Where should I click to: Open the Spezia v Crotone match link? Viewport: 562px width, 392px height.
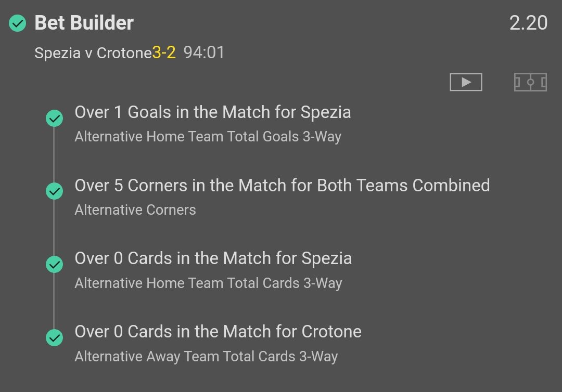(x=93, y=53)
